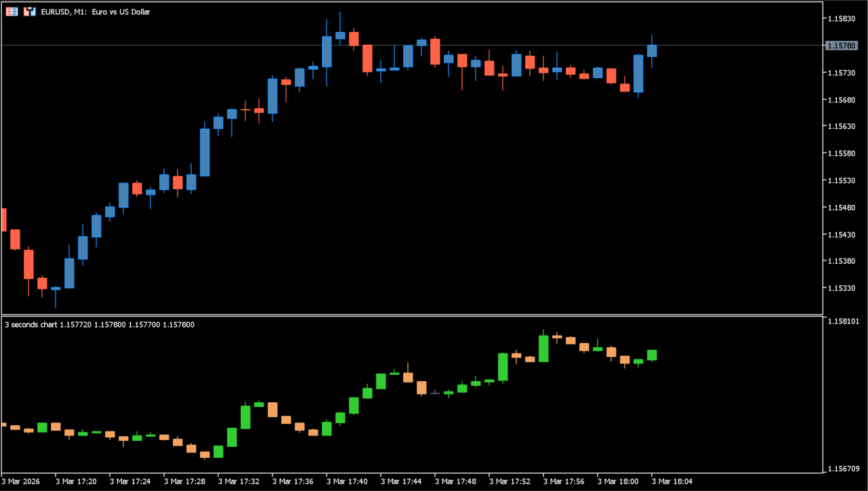
Task: Select the "3 seconds chart" indicator label
Action: 31,325
